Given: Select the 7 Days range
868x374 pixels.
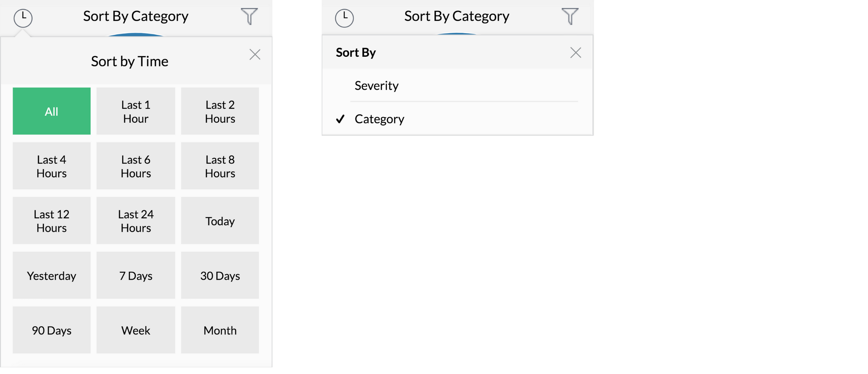Looking at the screenshot, I should [136, 275].
